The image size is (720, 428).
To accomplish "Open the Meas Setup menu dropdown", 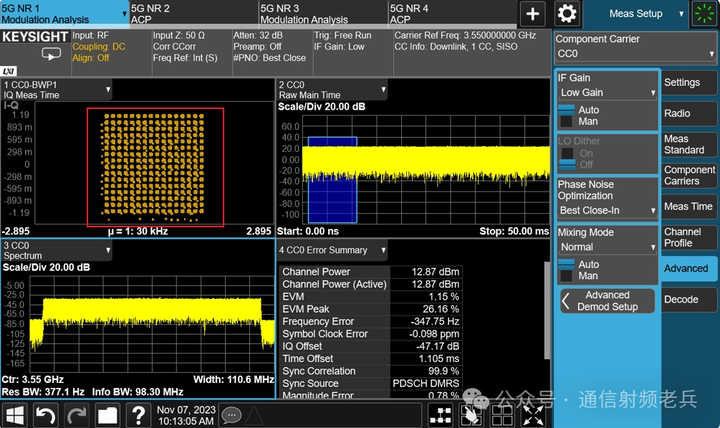I will coord(636,13).
